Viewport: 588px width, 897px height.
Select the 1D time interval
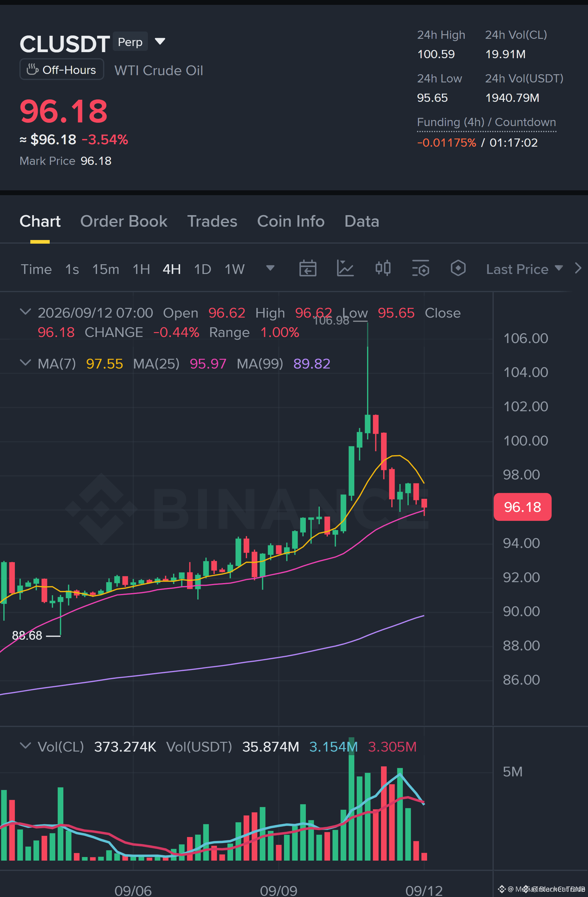pos(202,269)
